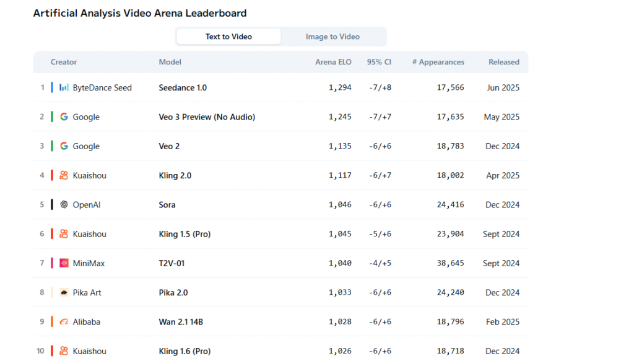Click the MiniMax logo icon
Screen dimensions: 634x364
(64, 263)
